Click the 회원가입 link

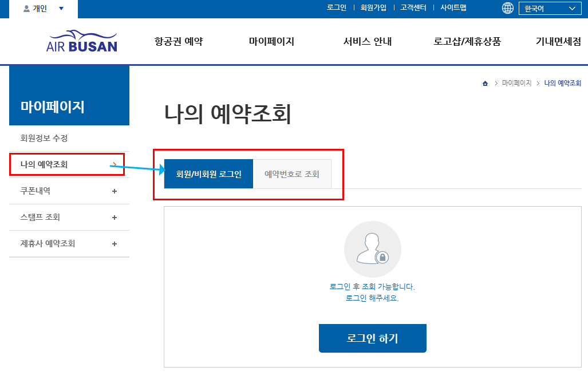tap(372, 7)
